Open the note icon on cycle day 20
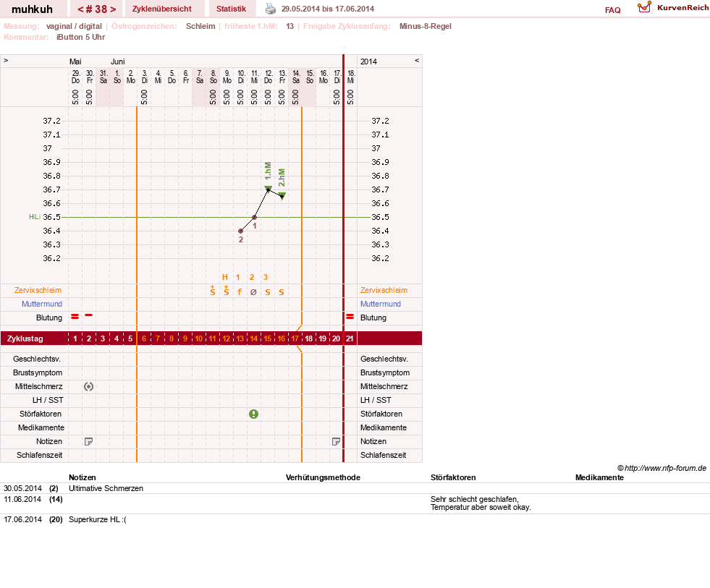The width and height of the screenshot is (710, 588). [336, 441]
